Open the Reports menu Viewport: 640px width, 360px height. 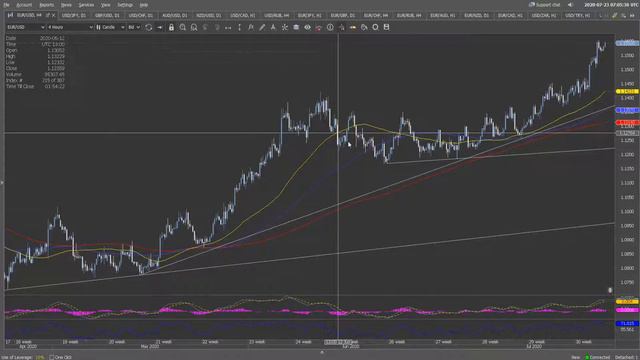(x=47, y=5)
